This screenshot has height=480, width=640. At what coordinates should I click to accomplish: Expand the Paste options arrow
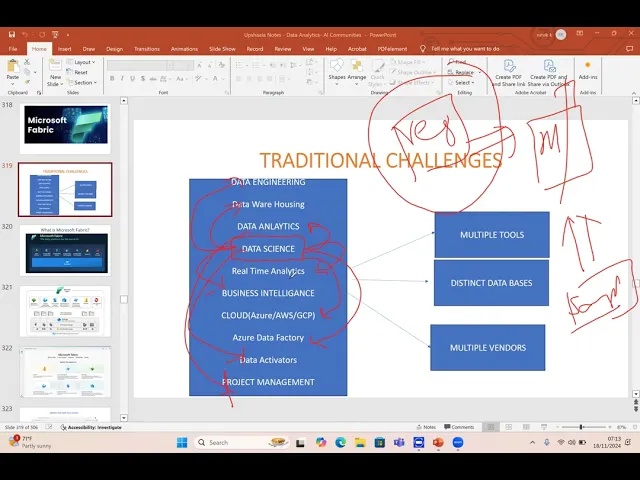[x=13, y=84]
